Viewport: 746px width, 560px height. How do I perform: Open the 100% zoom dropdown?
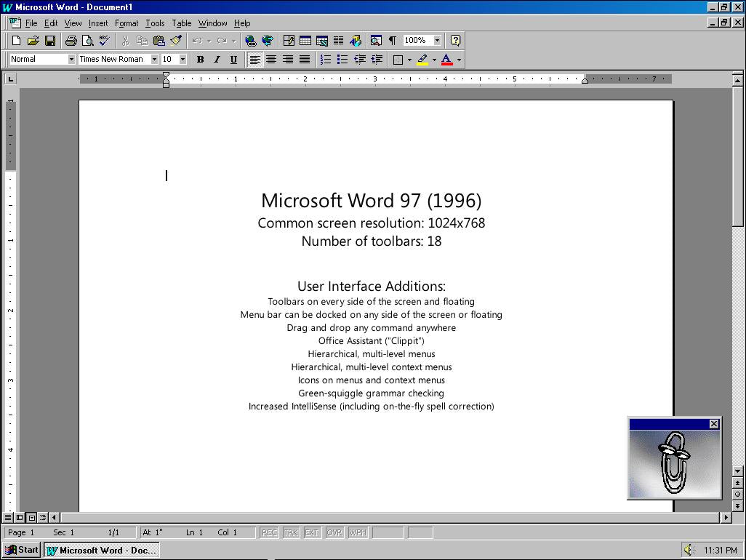click(x=437, y=41)
